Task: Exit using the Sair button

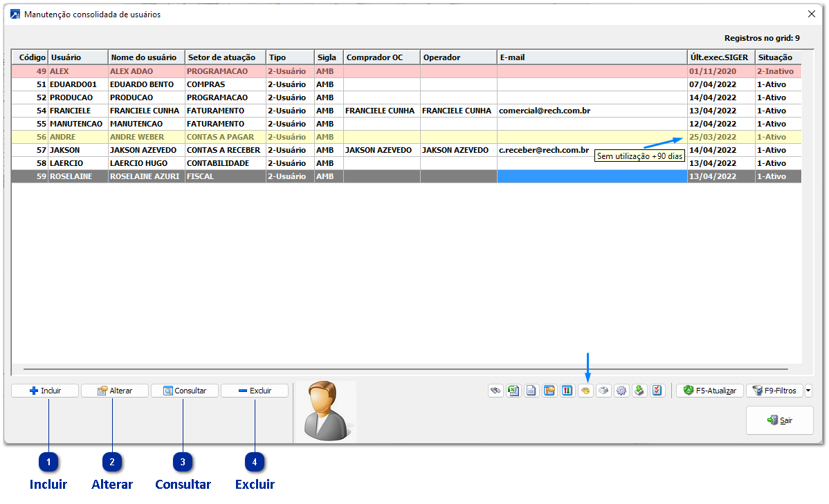Action: (x=779, y=420)
